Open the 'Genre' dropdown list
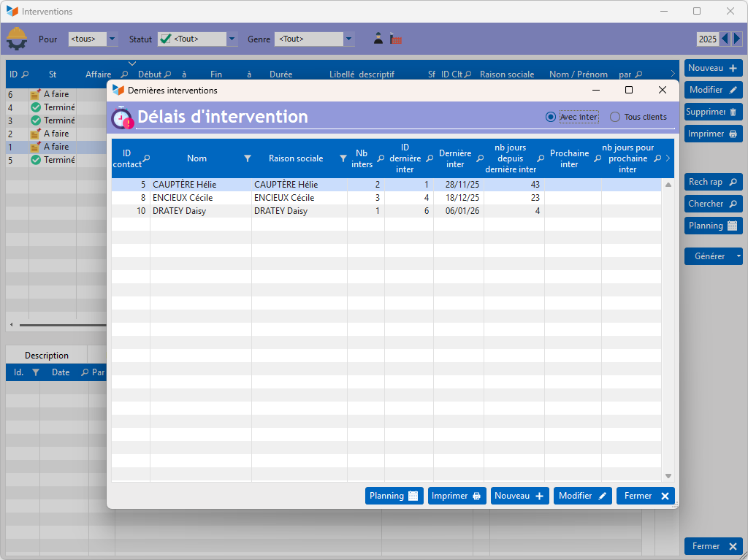748x560 pixels. 348,39
